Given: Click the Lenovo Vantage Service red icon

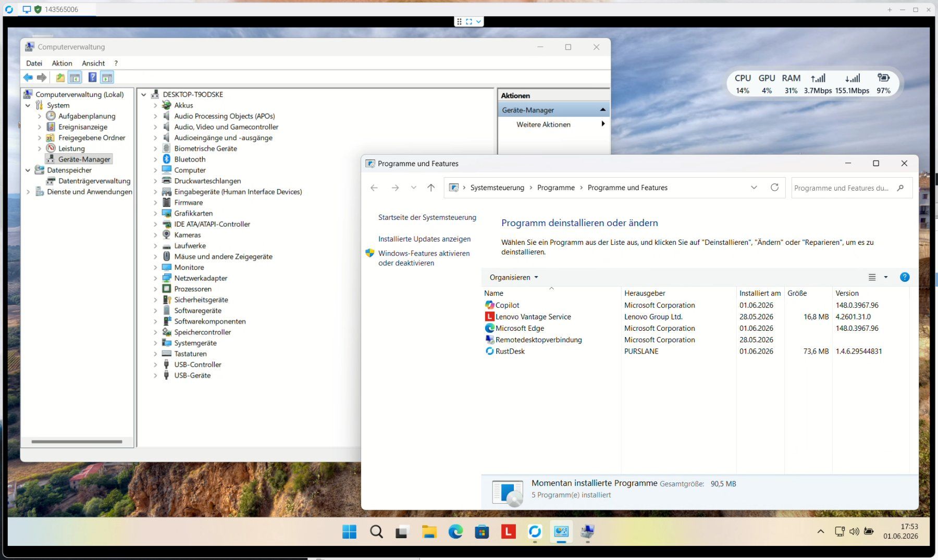Looking at the screenshot, I should [x=489, y=317].
